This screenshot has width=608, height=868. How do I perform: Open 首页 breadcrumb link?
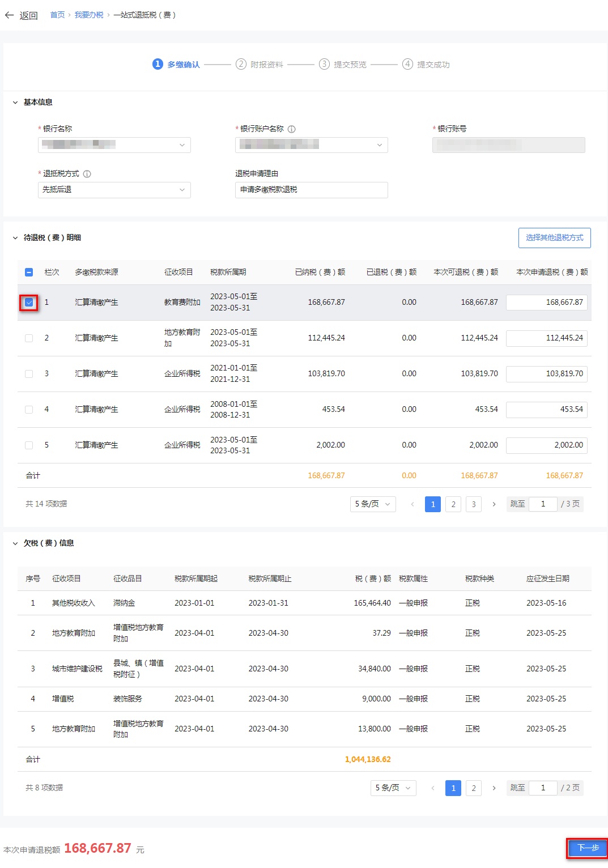click(57, 15)
